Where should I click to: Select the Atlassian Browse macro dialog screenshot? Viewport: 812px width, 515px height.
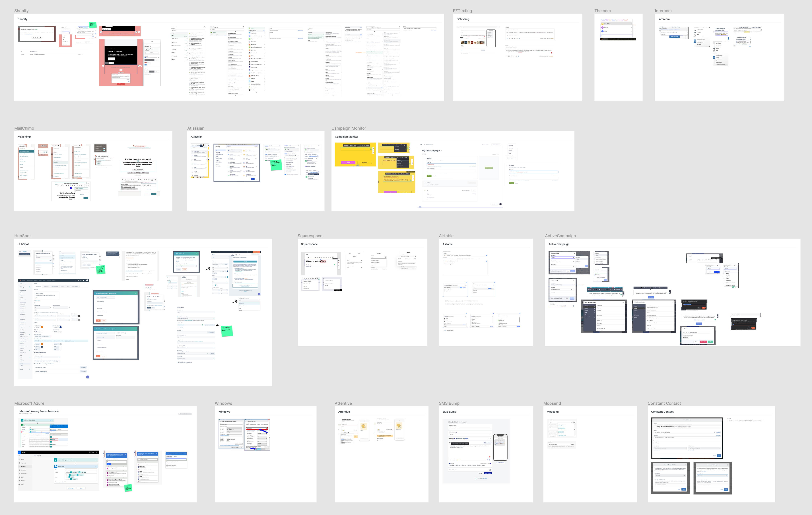(x=237, y=162)
